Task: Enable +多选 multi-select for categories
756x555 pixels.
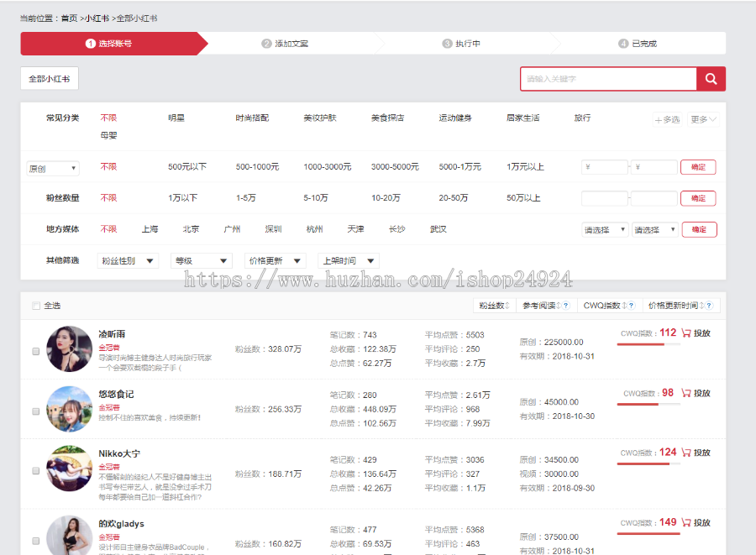Action: pos(667,119)
